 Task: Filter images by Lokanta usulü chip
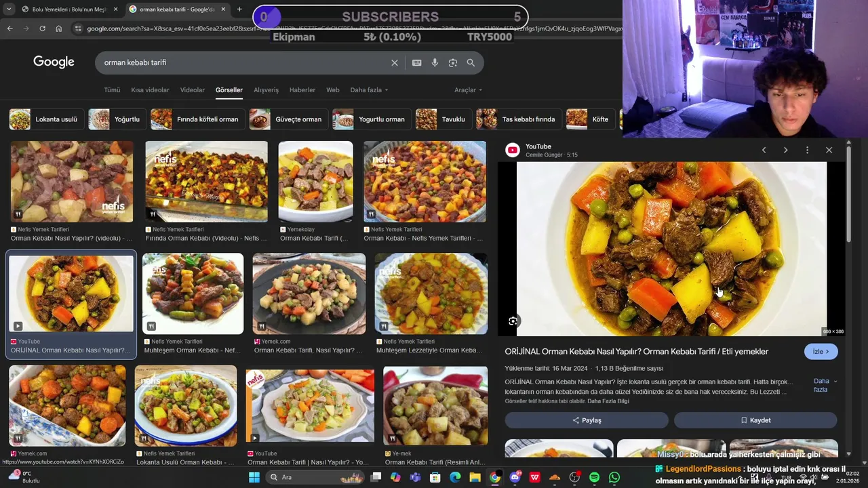click(x=47, y=119)
